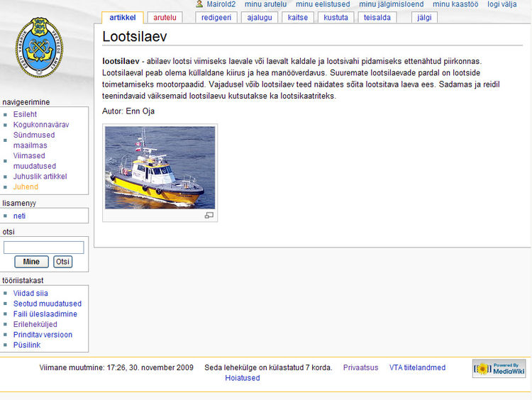Open the pilot boat image thumbnail
This screenshot has width=532, height=400.
pos(160,167)
